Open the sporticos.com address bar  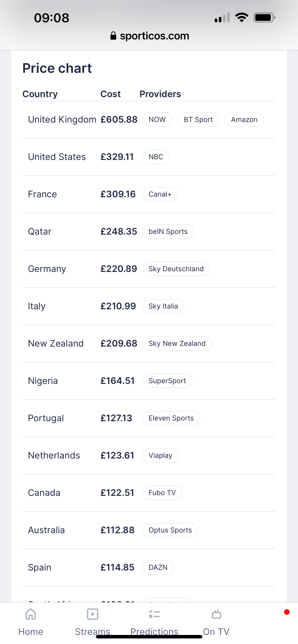click(x=150, y=36)
